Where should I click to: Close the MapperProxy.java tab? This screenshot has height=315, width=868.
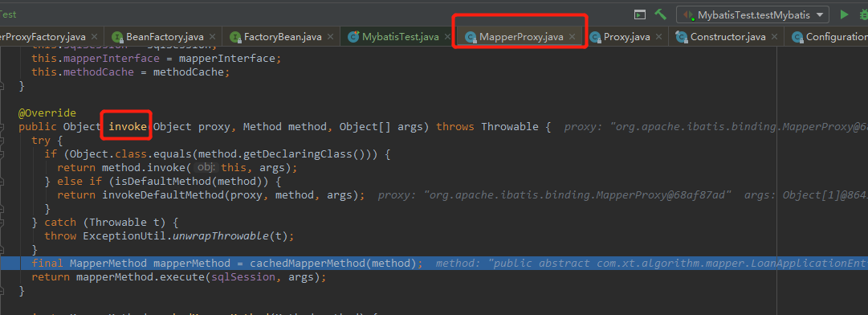[x=573, y=37]
